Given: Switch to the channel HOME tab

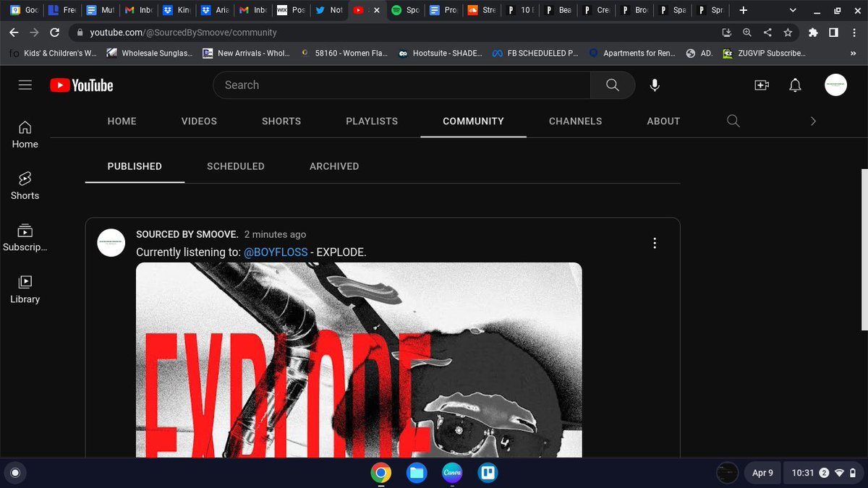Looking at the screenshot, I should point(122,121).
